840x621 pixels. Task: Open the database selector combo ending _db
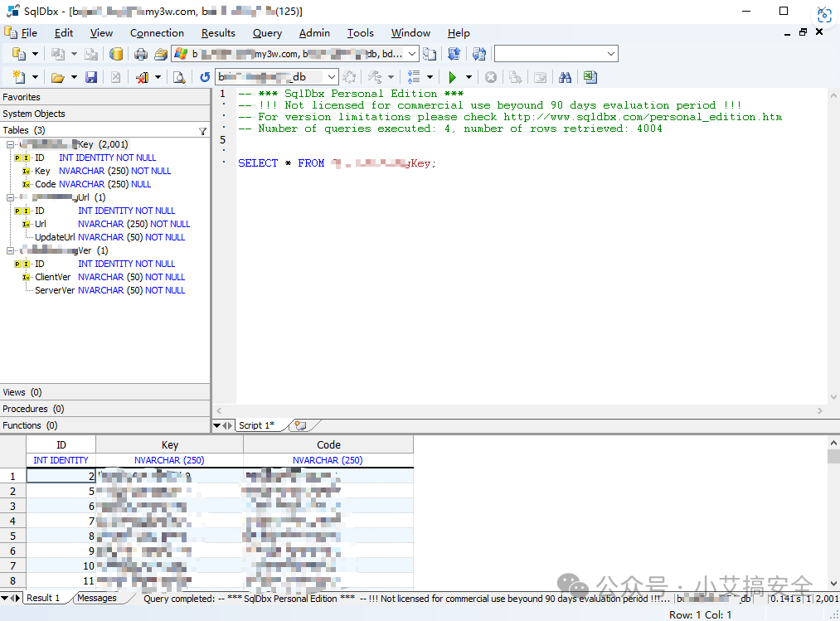[x=277, y=77]
